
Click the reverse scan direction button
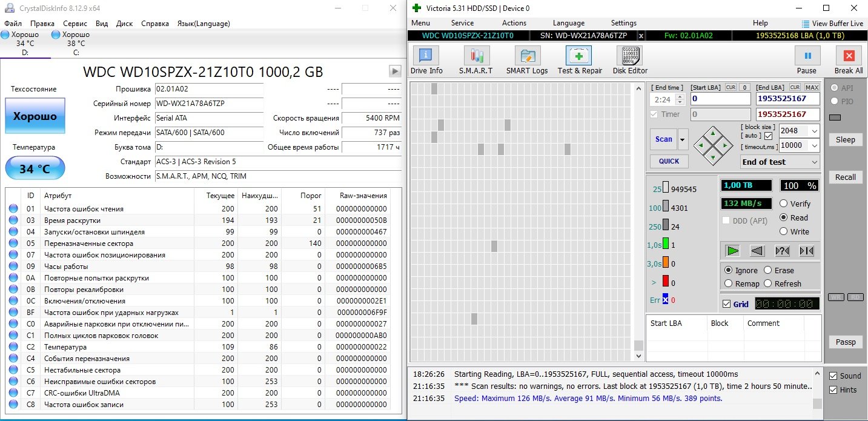pyautogui.click(x=757, y=250)
